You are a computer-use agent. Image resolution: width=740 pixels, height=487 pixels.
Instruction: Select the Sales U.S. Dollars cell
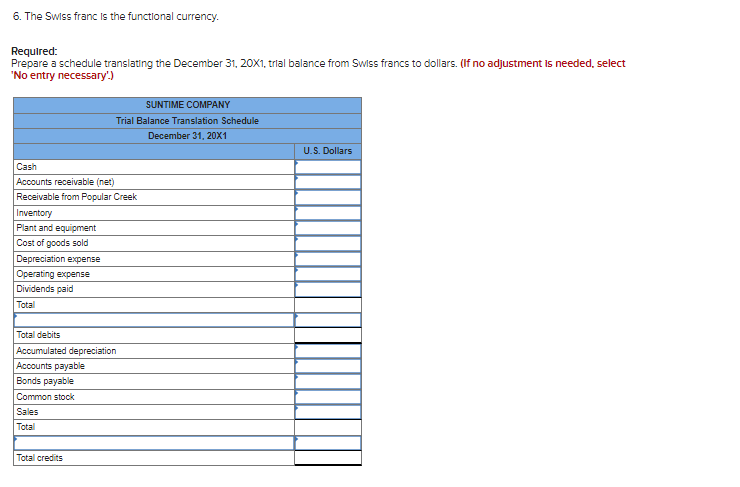click(x=328, y=412)
